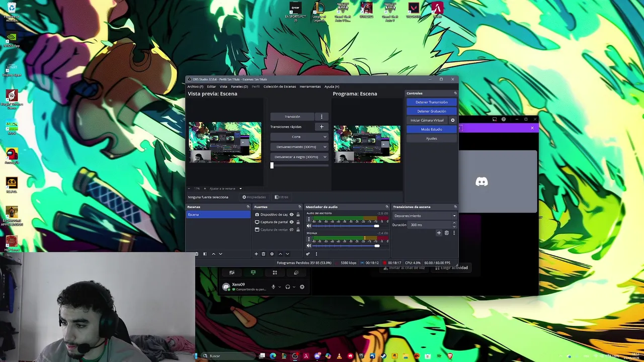644x362 pixels.
Task: Open scene filters icon in Escenas toolbar
Action: point(205,254)
